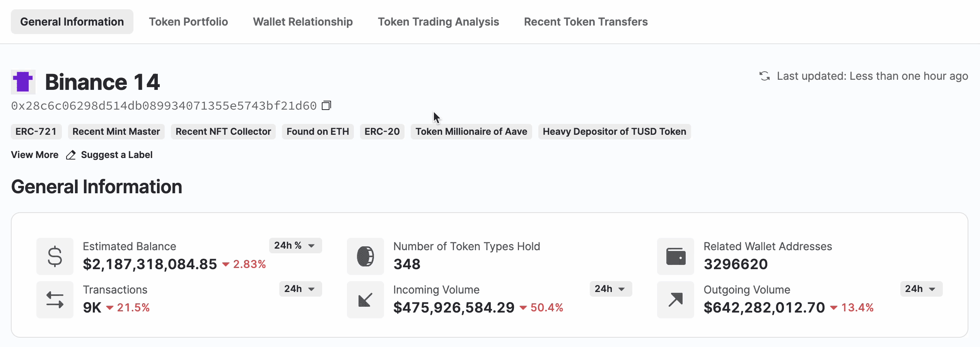Click the token types coin icon
The width and height of the screenshot is (980, 347).
(x=365, y=256)
